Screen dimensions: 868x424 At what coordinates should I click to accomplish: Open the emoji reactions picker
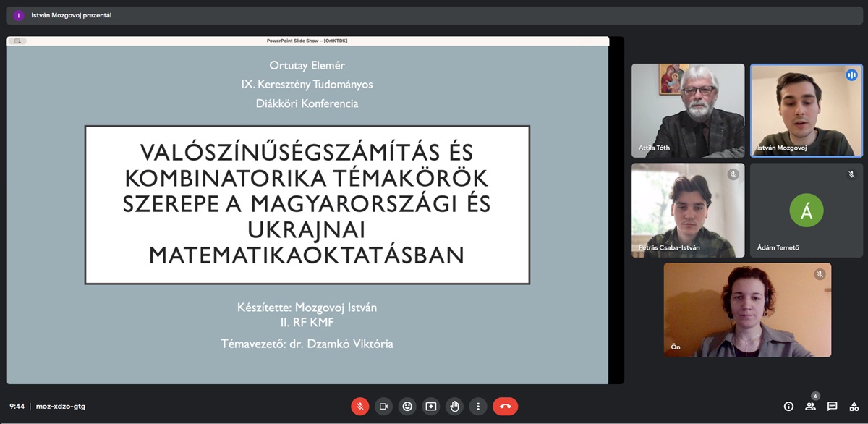click(x=407, y=407)
